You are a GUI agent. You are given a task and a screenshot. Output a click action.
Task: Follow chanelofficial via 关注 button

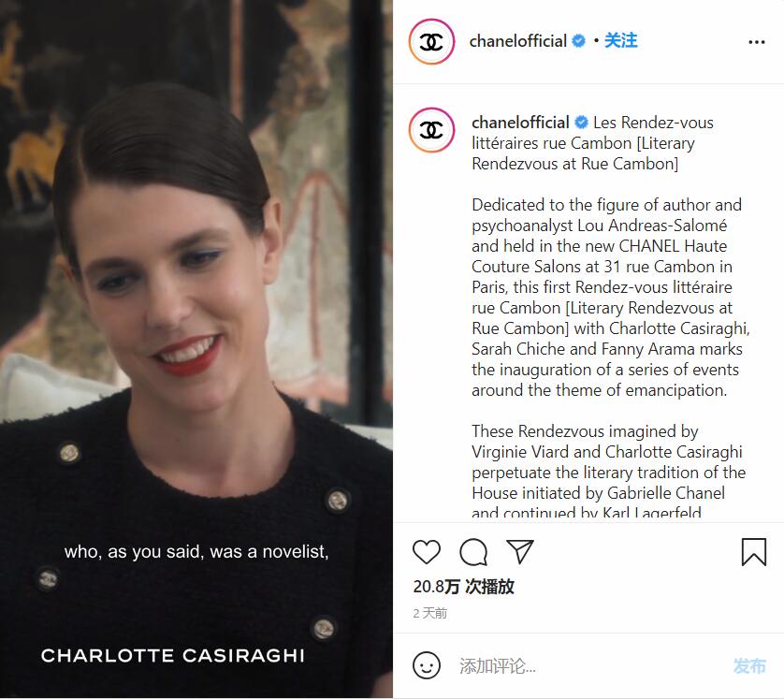pos(620,40)
